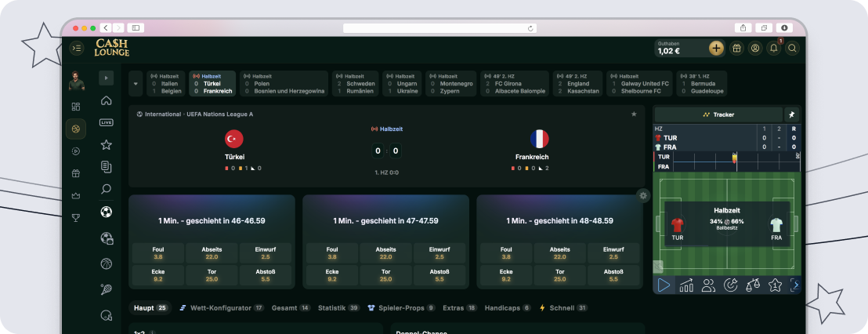Open favorites star in sports sidebar
Screen dimensions: 868x334
click(x=107, y=144)
